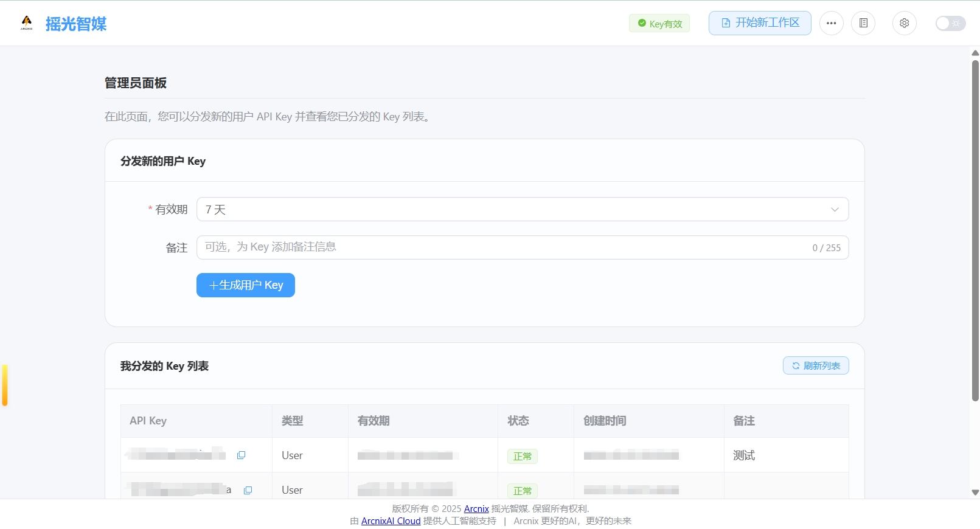Copy the first API Key in list

[241, 455]
